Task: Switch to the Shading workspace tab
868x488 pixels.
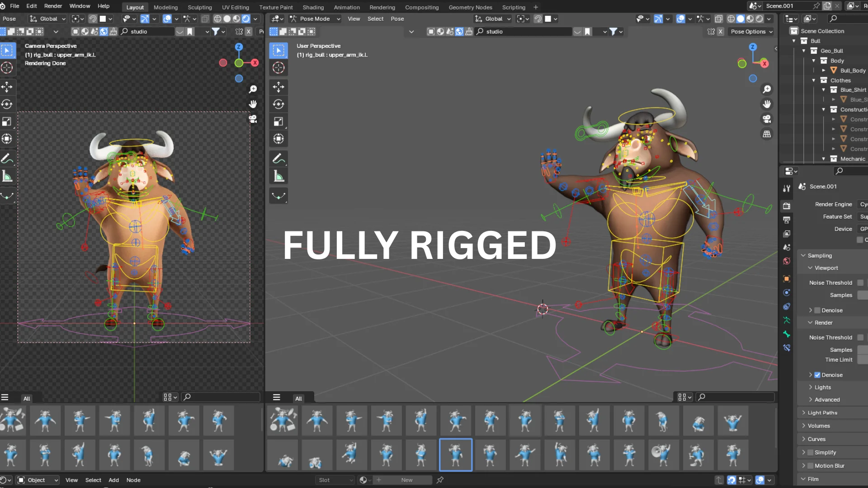Action: tap(313, 7)
